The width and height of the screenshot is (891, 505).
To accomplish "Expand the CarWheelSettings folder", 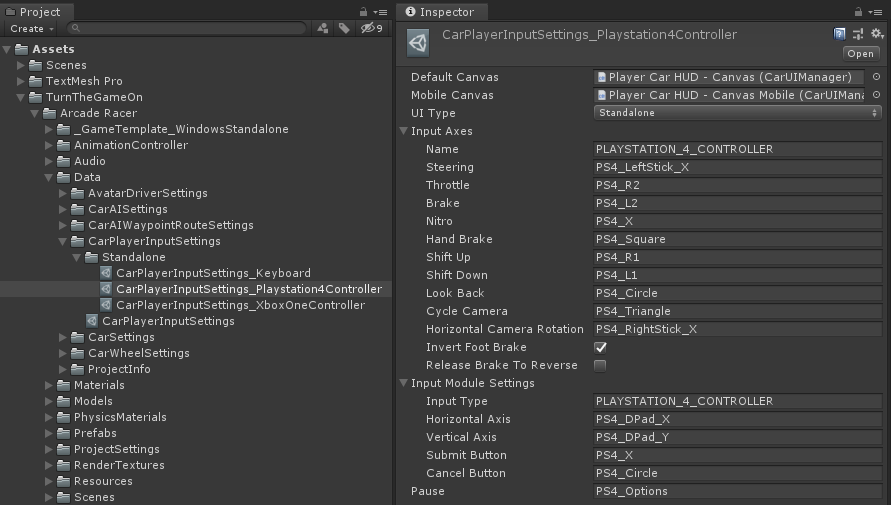I will click(63, 353).
